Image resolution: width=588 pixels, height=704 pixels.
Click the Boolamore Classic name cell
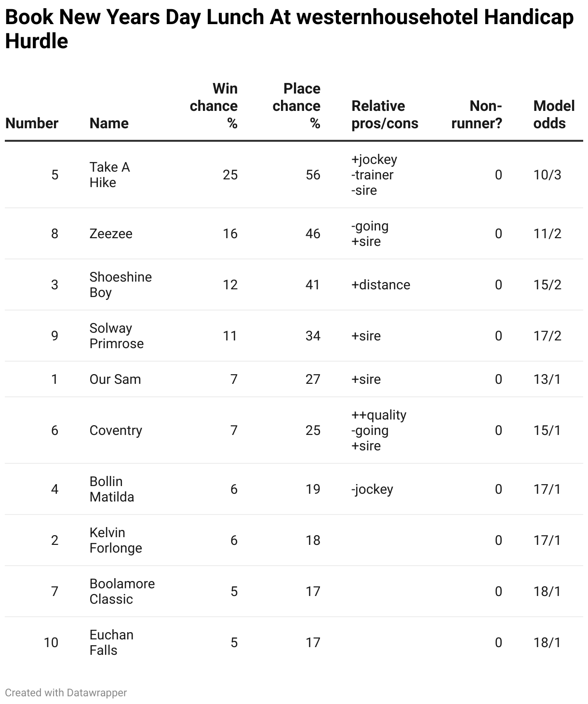point(122,591)
